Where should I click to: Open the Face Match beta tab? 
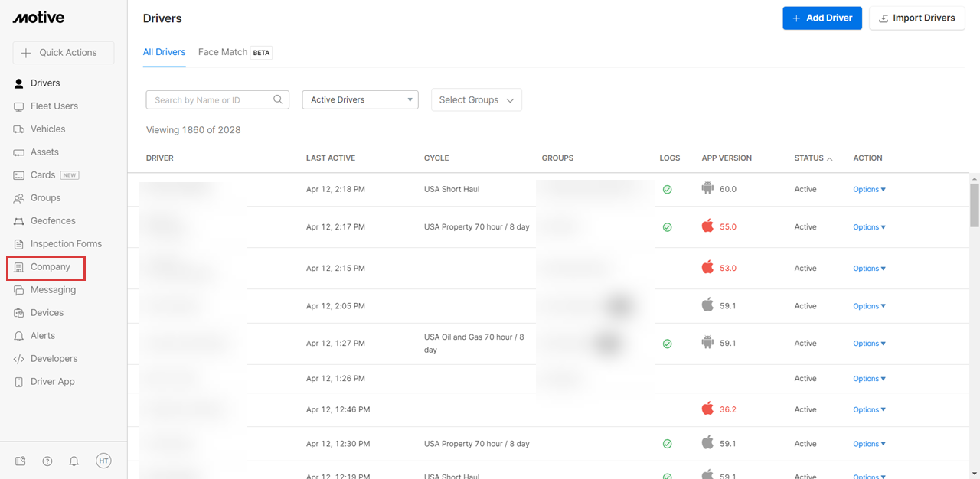tap(235, 52)
